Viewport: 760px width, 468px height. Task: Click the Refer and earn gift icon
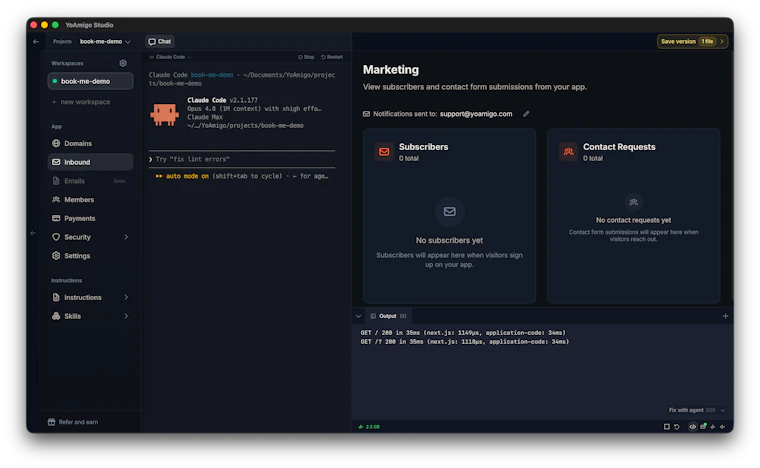51,422
